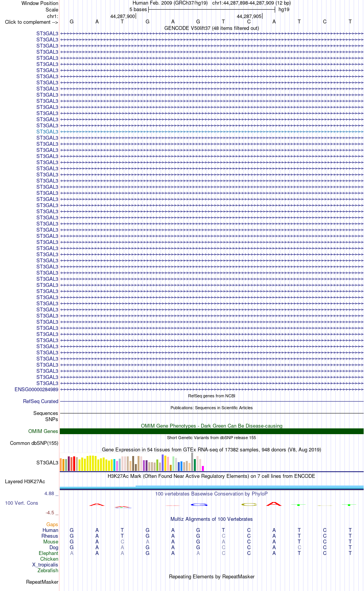Click the Scale track label
The height and width of the screenshot is (591, 364).
(x=52, y=10)
